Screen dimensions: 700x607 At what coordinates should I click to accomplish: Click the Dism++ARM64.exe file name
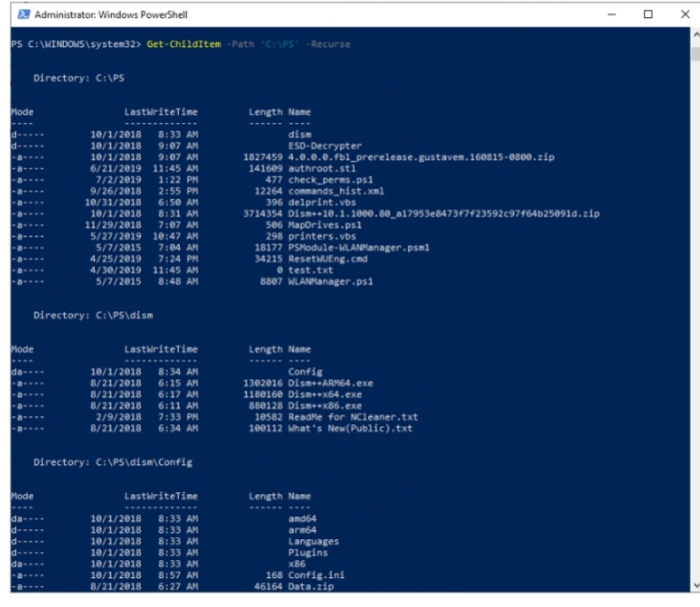click(x=331, y=383)
